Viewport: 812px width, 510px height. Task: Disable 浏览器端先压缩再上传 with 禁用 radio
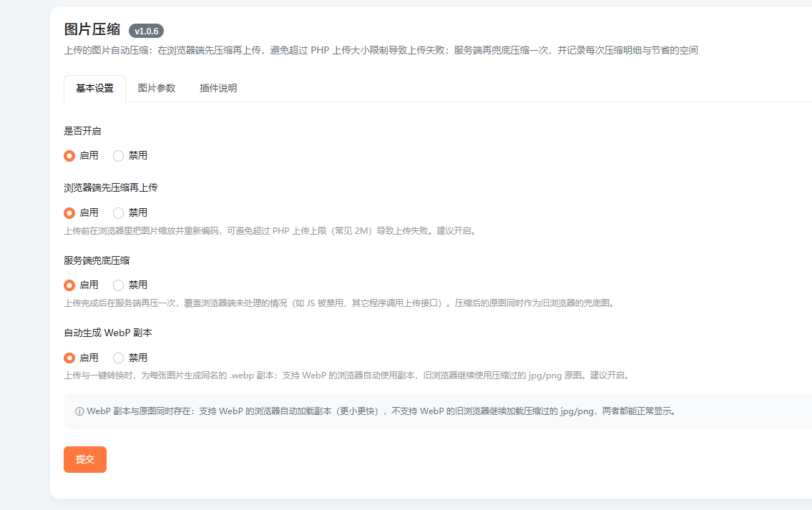(x=119, y=213)
